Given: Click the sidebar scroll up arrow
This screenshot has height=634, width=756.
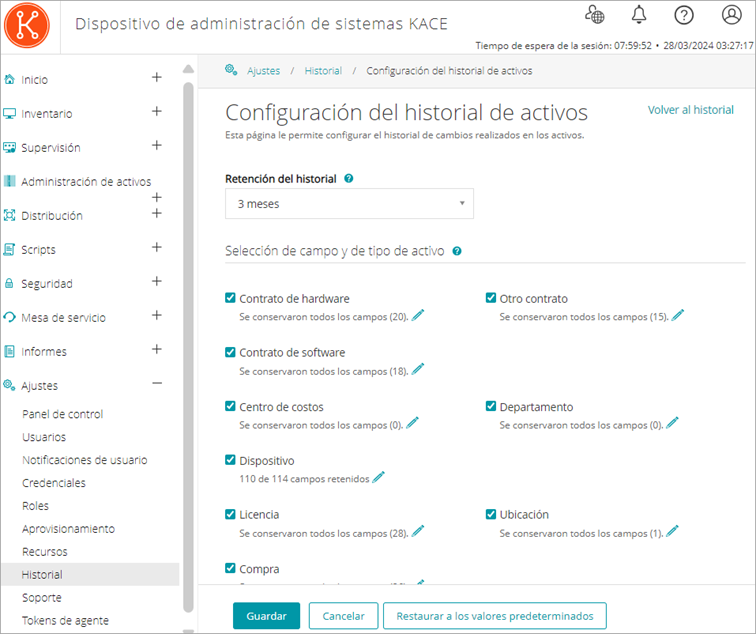Looking at the screenshot, I should [x=188, y=69].
